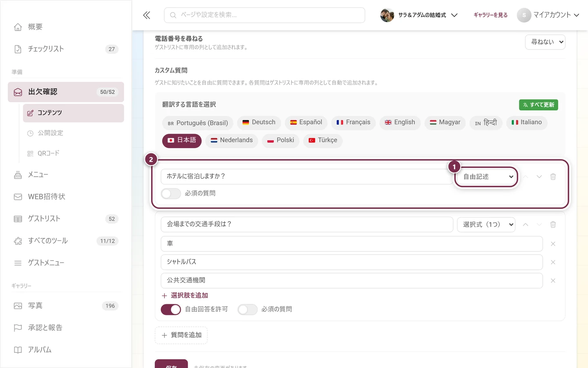Remove the シャトルバス option with its X

tap(553, 262)
